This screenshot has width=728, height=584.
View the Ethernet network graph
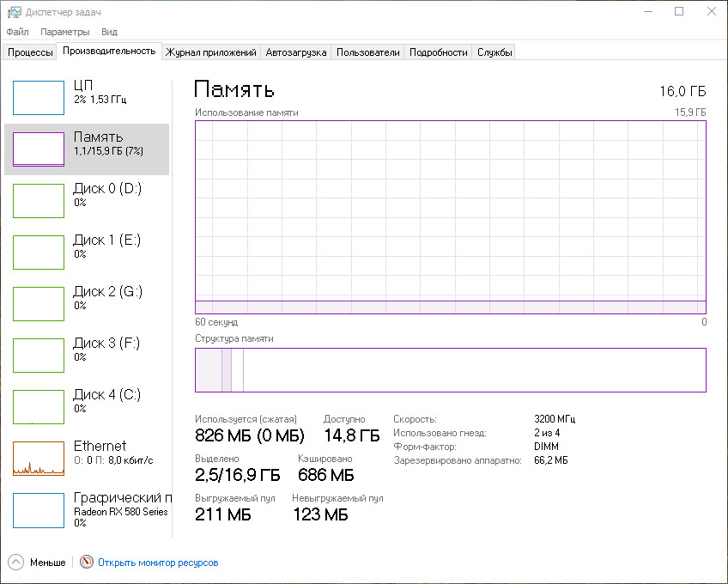39,459
